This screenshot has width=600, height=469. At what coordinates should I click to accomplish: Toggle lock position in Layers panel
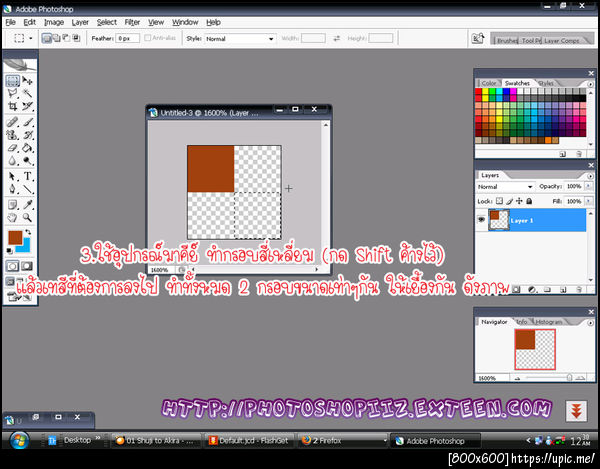519,201
